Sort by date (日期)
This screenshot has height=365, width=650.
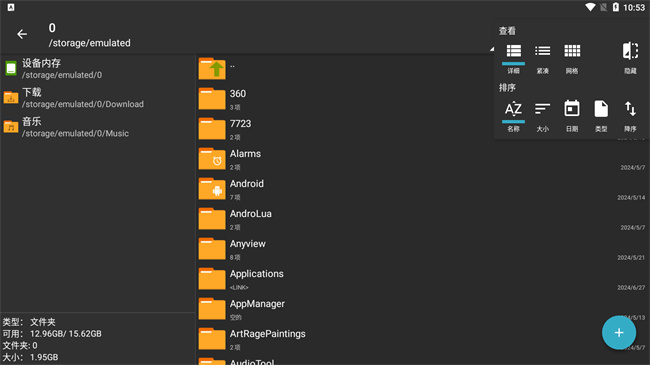(572, 116)
